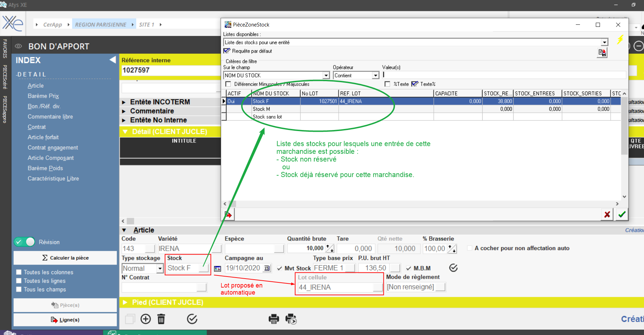Viewport: 644px width, 335px height.
Task: Click the circled checkmark validate icon at bottom
Action: tap(192, 319)
